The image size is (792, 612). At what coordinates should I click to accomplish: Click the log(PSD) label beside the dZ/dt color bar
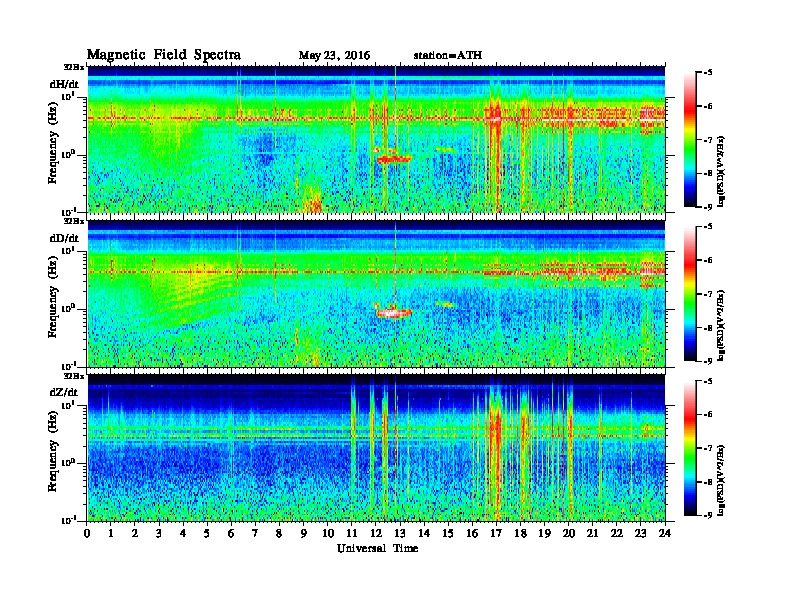(721, 479)
